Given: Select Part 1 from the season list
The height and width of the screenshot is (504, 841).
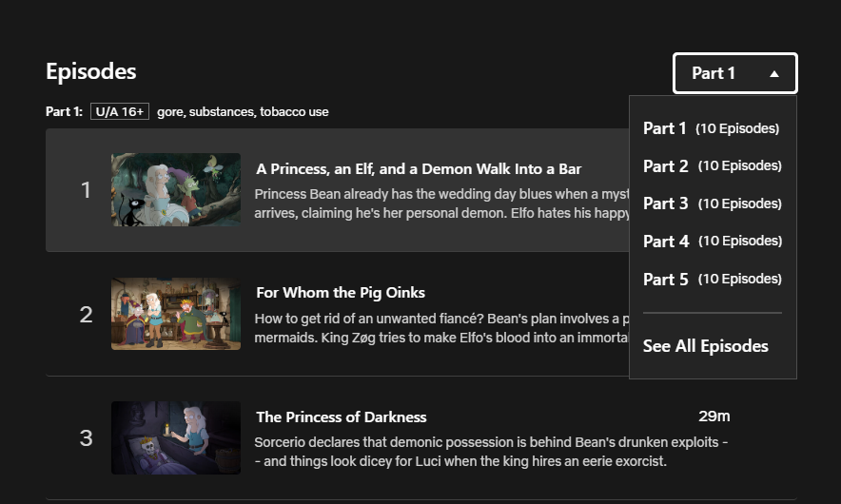Looking at the screenshot, I should (711, 128).
